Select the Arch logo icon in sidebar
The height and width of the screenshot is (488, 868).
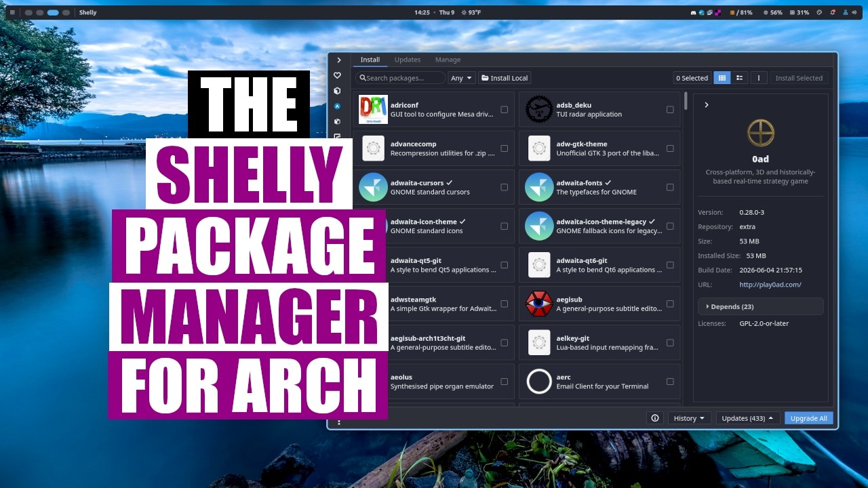pos(337,106)
